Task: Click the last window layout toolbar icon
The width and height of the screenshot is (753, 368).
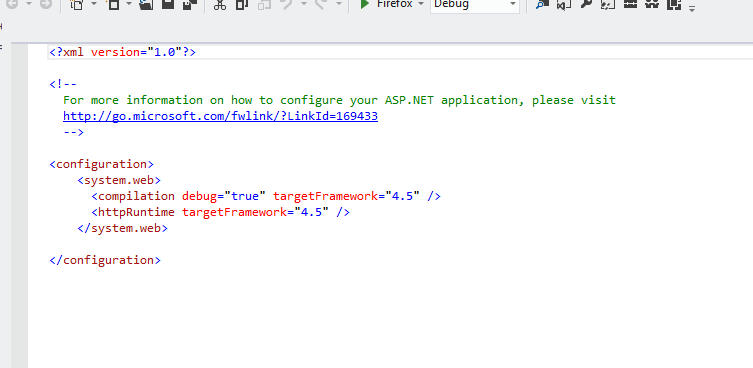Action: click(674, 4)
